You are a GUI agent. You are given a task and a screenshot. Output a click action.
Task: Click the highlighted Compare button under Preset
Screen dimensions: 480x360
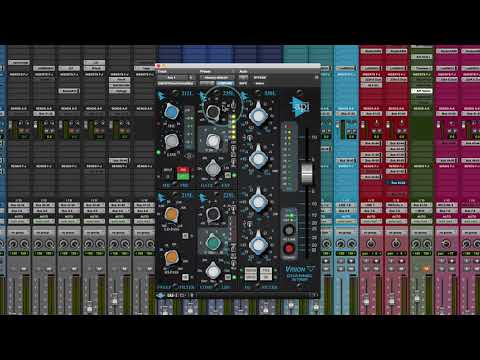225,83
